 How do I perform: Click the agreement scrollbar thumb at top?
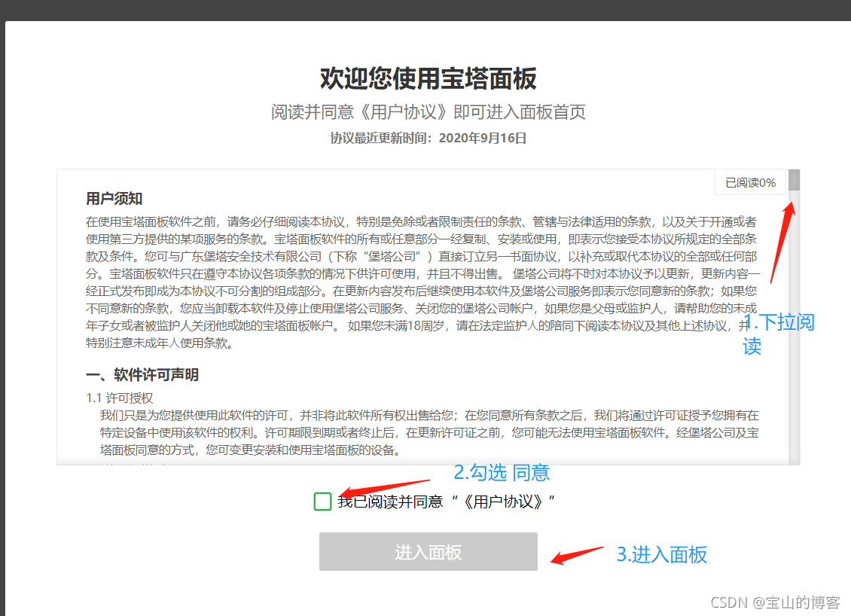pos(794,181)
